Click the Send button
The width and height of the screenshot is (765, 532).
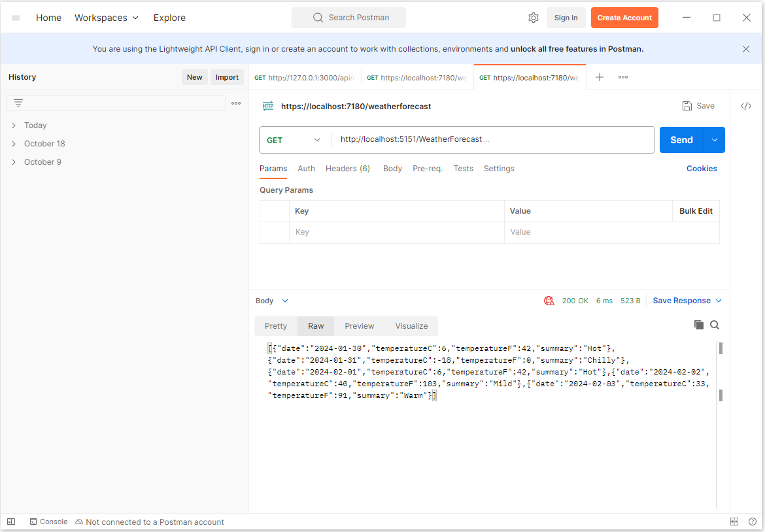(x=681, y=140)
